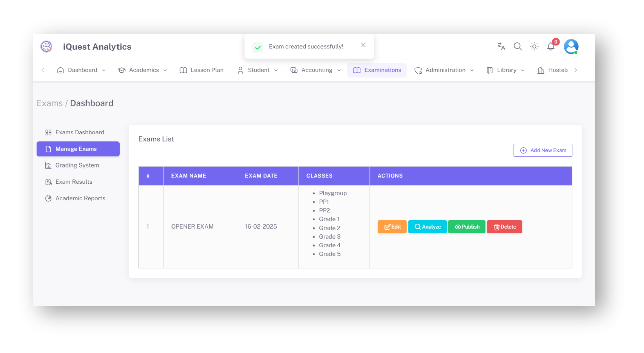Publish the OPENER EXAM

[x=467, y=227]
